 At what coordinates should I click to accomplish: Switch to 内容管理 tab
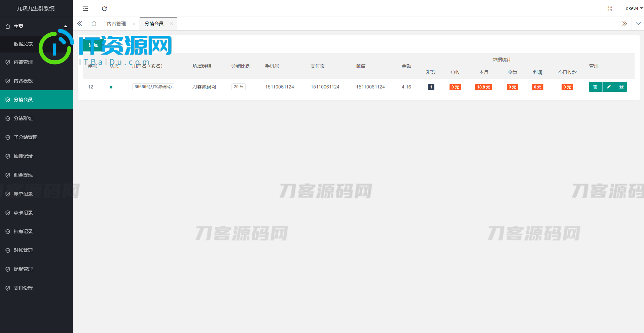[x=116, y=24]
